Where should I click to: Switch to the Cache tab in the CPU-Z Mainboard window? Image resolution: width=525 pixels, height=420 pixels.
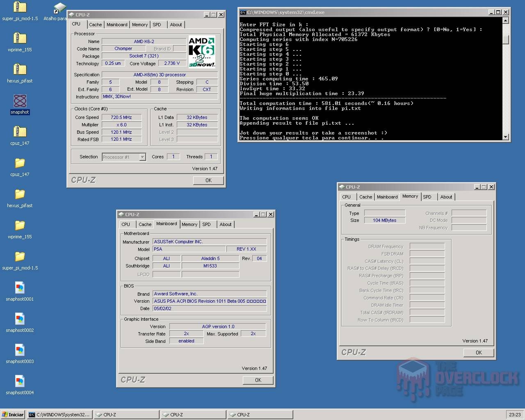click(145, 224)
